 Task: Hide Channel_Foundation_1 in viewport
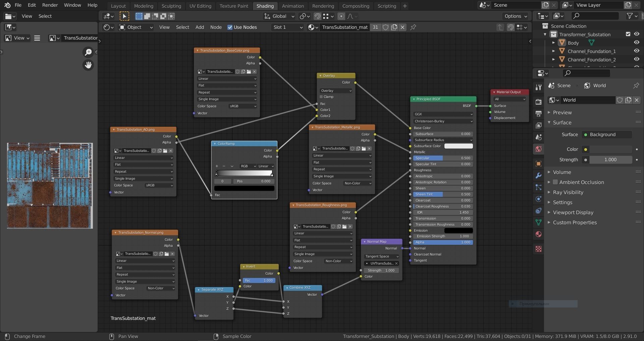pos(637,51)
